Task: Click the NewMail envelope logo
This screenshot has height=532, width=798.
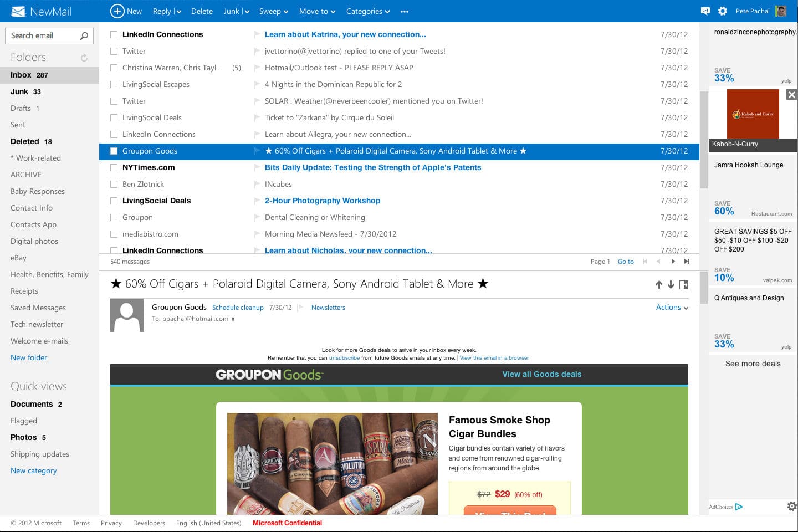Action: coord(18,11)
